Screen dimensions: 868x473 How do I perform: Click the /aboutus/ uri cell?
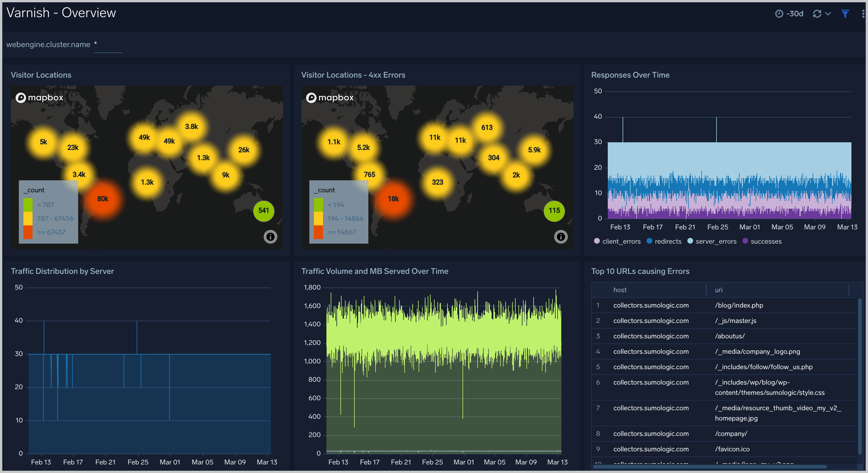pyautogui.click(x=730, y=336)
